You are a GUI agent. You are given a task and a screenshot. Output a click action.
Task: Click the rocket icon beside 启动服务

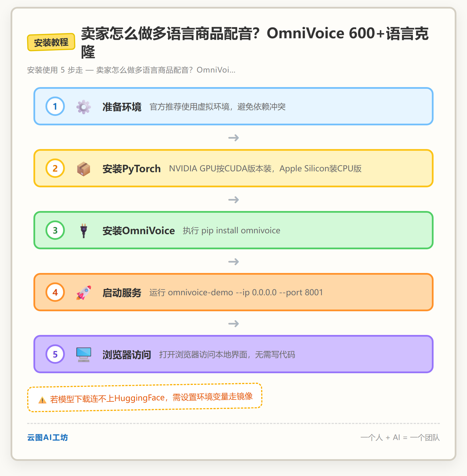tap(83, 293)
